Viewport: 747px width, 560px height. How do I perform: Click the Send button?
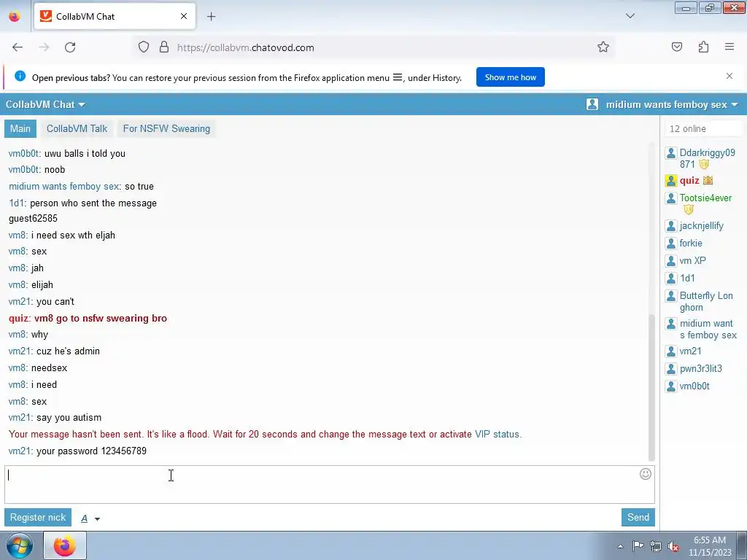point(638,517)
